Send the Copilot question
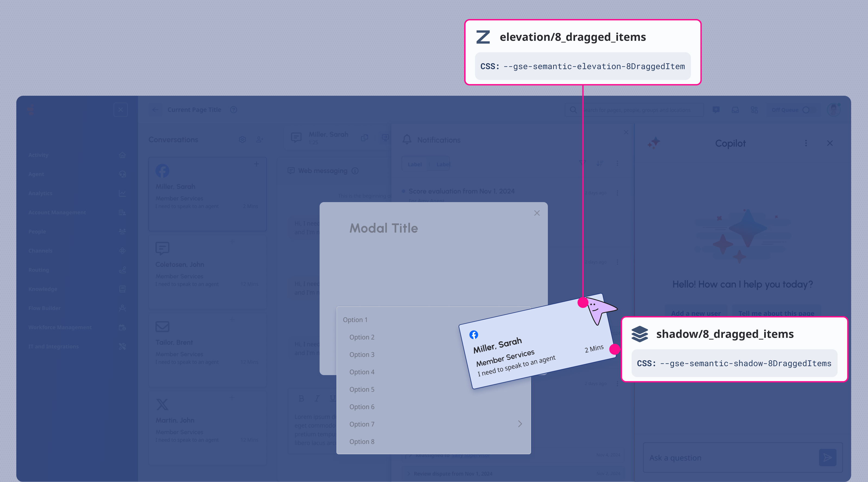Image resolution: width=868 pixels, height=482 pixels. tap(828, 457)
